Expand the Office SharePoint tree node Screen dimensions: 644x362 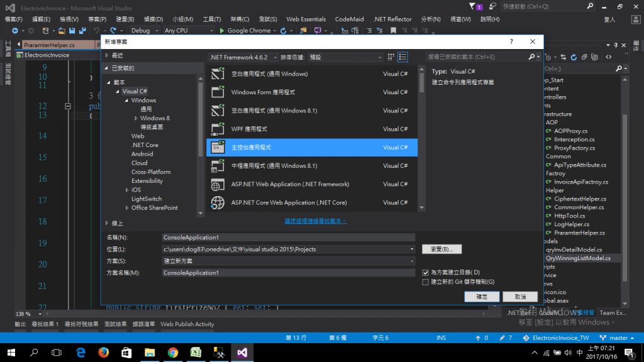[x=127, y=208]
